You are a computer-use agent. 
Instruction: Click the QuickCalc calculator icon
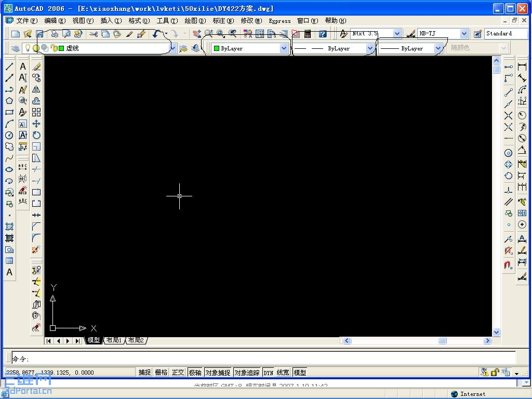click(x=308, y=34)
